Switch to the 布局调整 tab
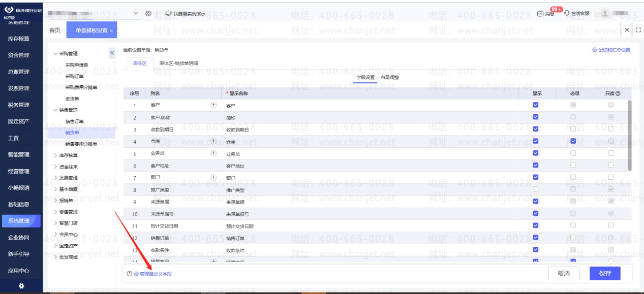This screenshot has height=294, width=644. [x=390, y=77]
